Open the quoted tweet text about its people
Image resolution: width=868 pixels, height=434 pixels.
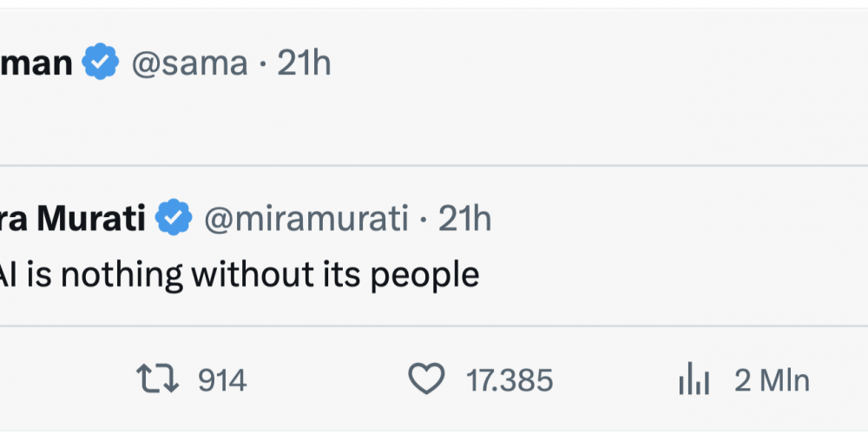240,275
